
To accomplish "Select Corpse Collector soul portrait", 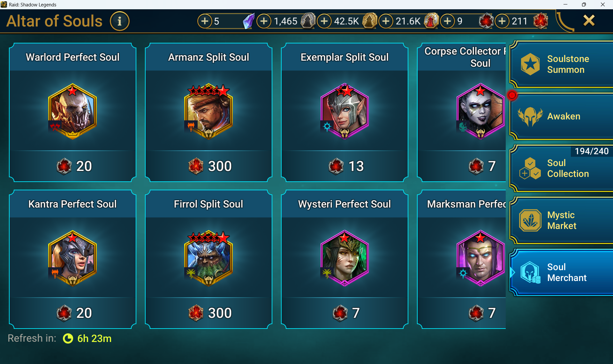I will coord(481,111).
